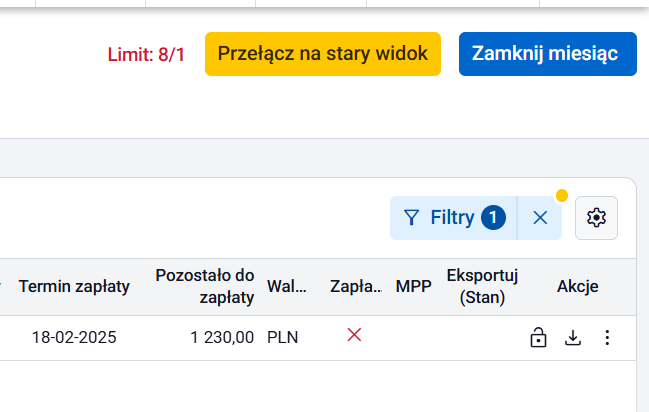Switch to old view via Przełącz na stary widok
The image size is (649, 412).
(x=323, y=54)
